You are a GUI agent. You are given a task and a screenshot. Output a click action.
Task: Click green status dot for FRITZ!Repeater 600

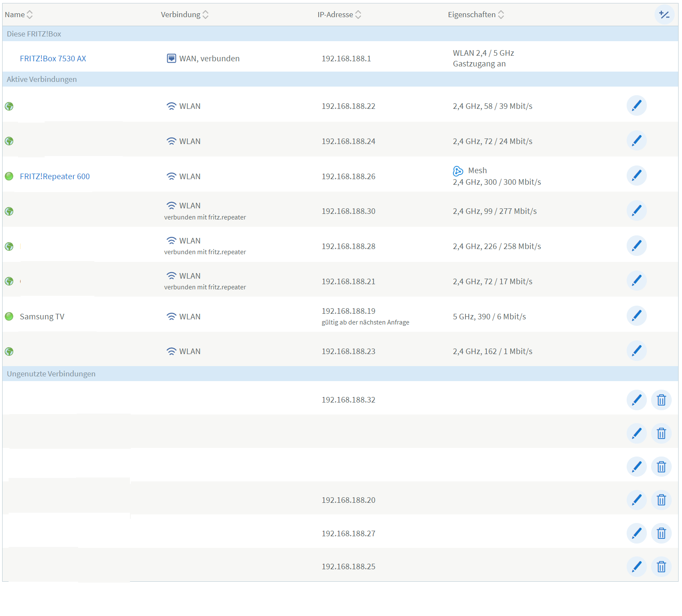[9, 176]
